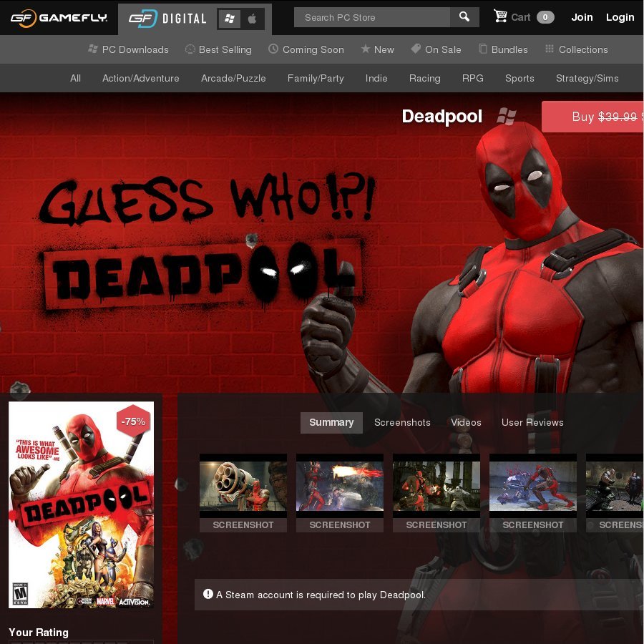Show All genres

click(75, 78)
